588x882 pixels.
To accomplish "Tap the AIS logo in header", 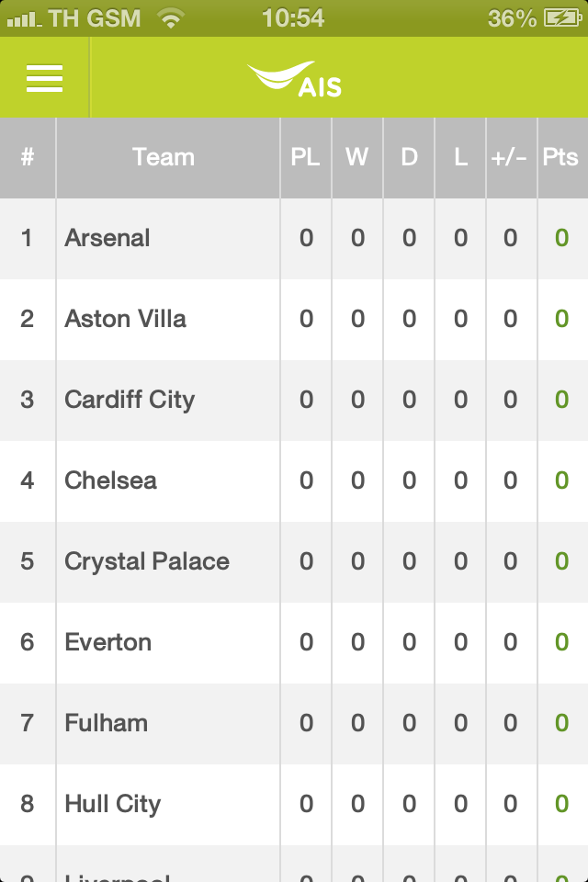I will click(x=295, y=79).
